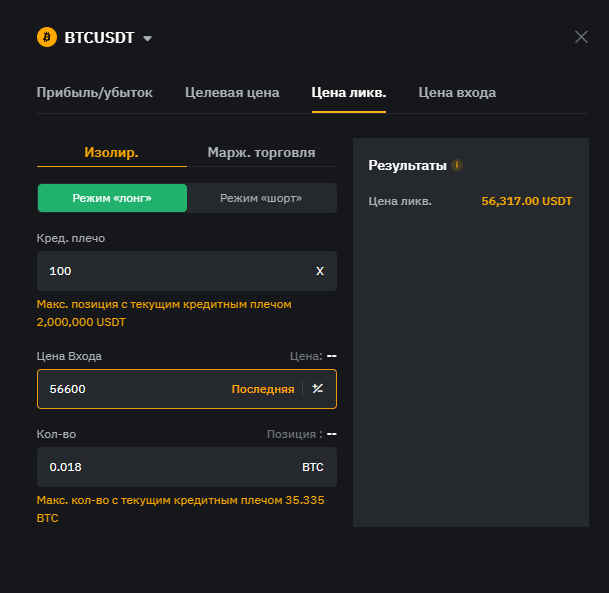Viewport: 609px width, 593px height.
Task: Choose Изолир. margin mode
Action: (x=111, y=153)
